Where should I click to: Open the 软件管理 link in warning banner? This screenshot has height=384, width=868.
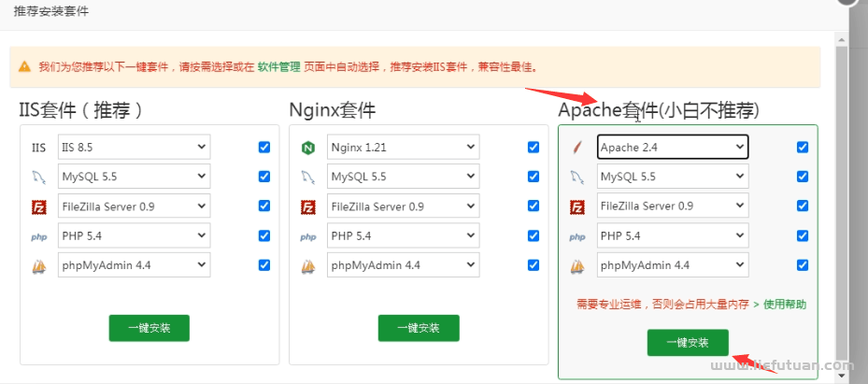279,67
